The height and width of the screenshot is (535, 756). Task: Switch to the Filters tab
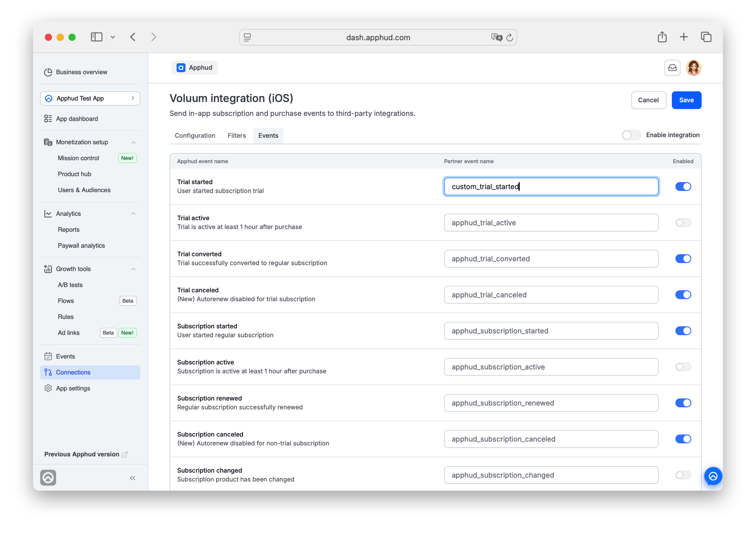237,135
